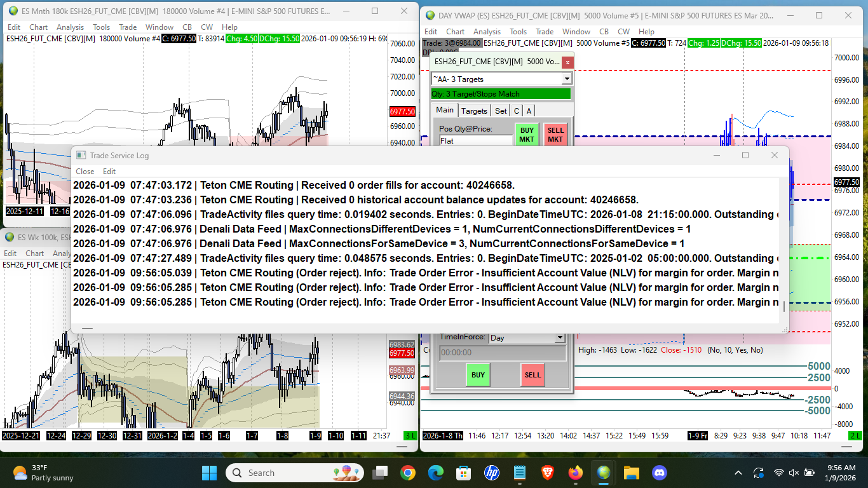The width and height of the screenshot is (868, 488).
Task: Open Tools menu in ES Mnth 180k window
Action: coord(102,27)
